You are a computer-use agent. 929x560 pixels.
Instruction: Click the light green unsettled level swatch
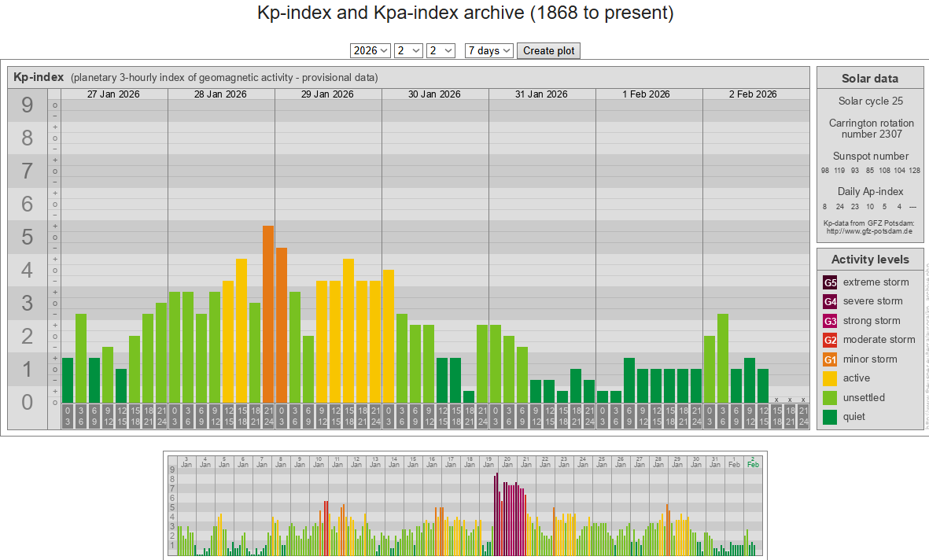(x=830, y=398)
